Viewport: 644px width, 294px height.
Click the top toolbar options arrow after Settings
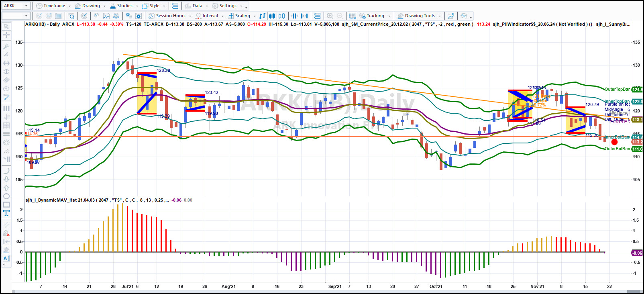pyautogui.click(x=247, y=7)
